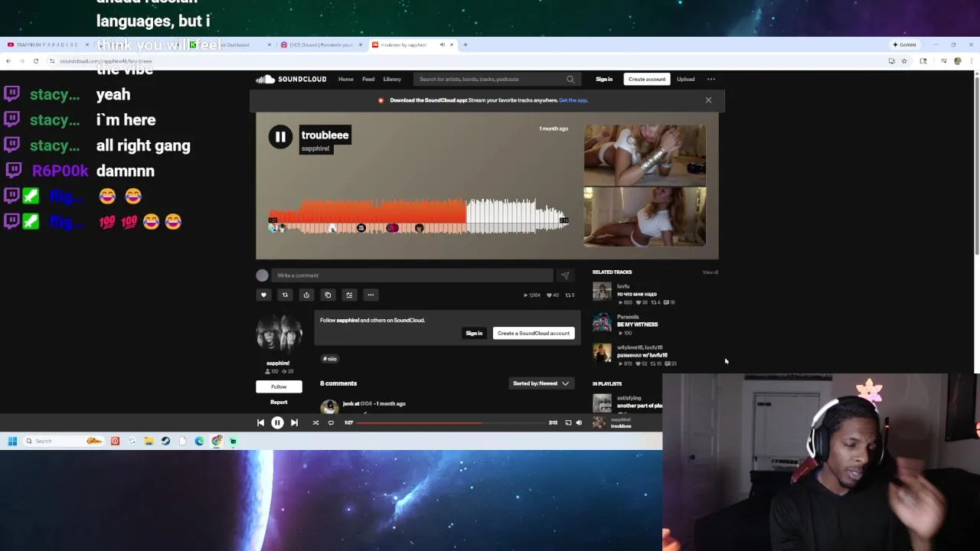This screenshot has width=980, height=551.
Task: Copy the track link with the copy icon
Action: [328, 295]
